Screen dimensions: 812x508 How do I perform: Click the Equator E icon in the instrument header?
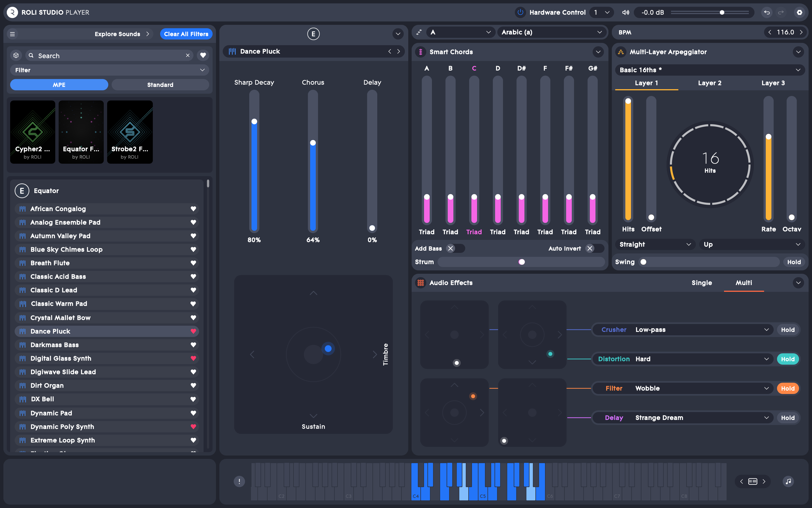click(x=314, y=34)
